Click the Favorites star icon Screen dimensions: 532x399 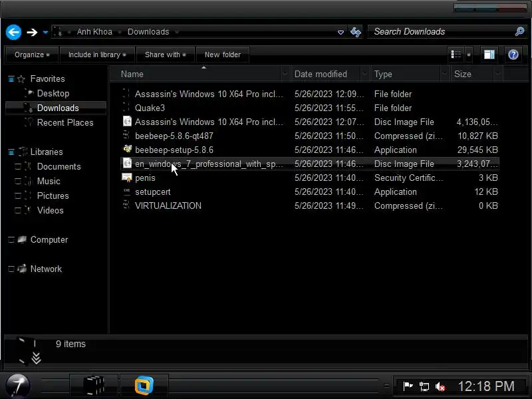point(21,79)
